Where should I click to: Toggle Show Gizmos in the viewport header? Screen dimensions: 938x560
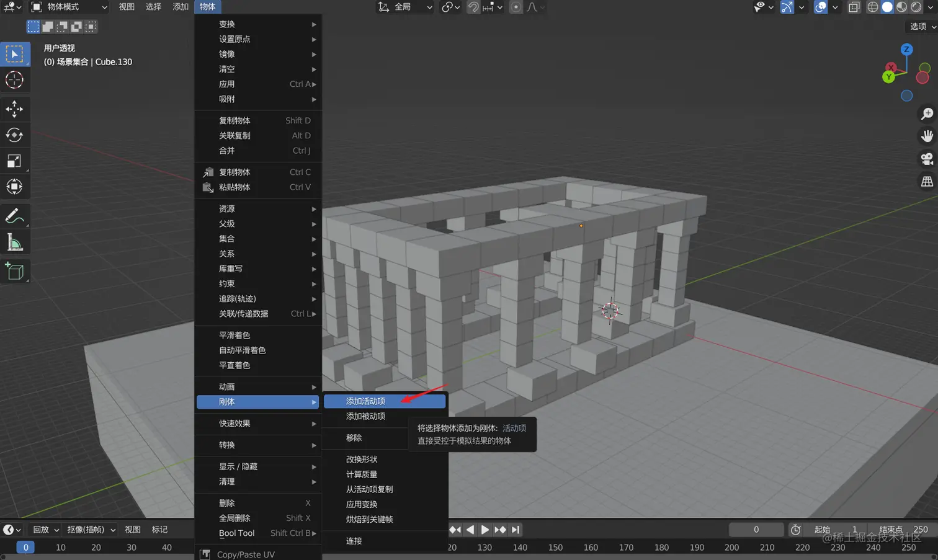click(787, 7)
